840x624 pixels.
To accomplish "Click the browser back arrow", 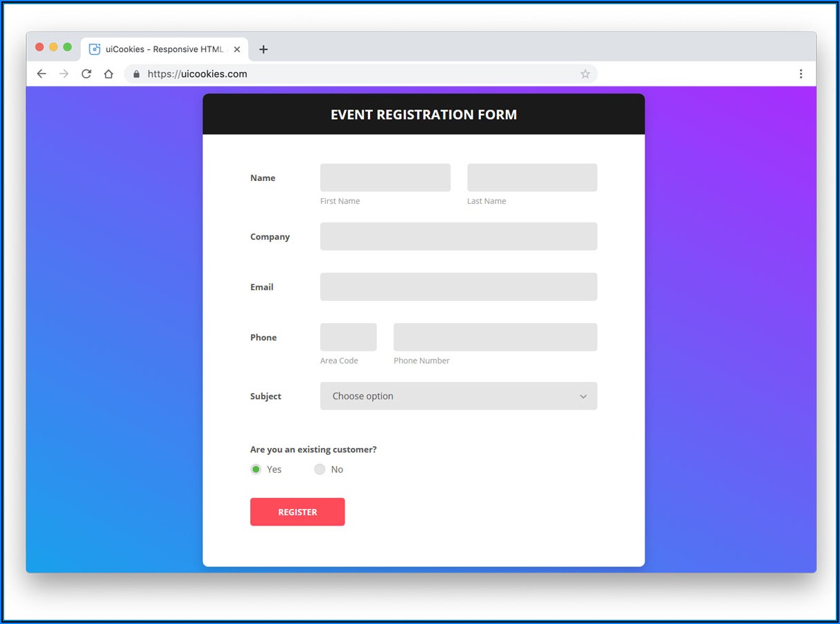I will click(42, 73).
